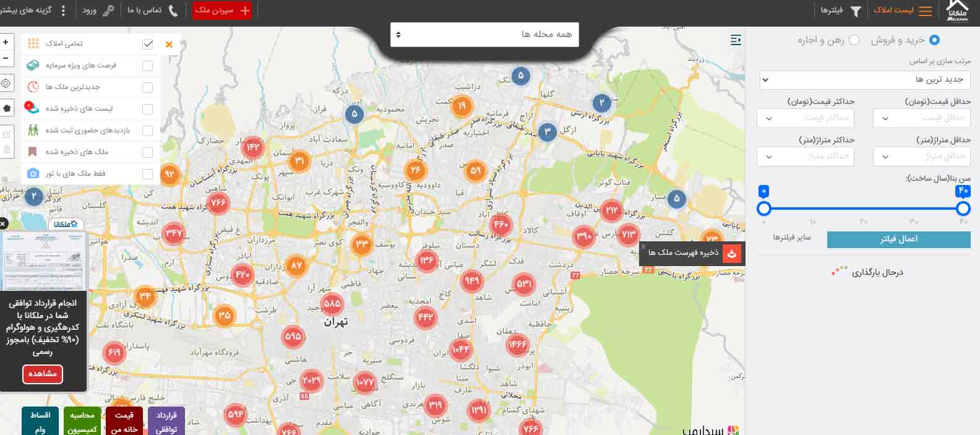The width and height of the screenshot is (980, 435).
Task: Click the red cluster marker ۱۴۶۶
Action: [517, 344]
